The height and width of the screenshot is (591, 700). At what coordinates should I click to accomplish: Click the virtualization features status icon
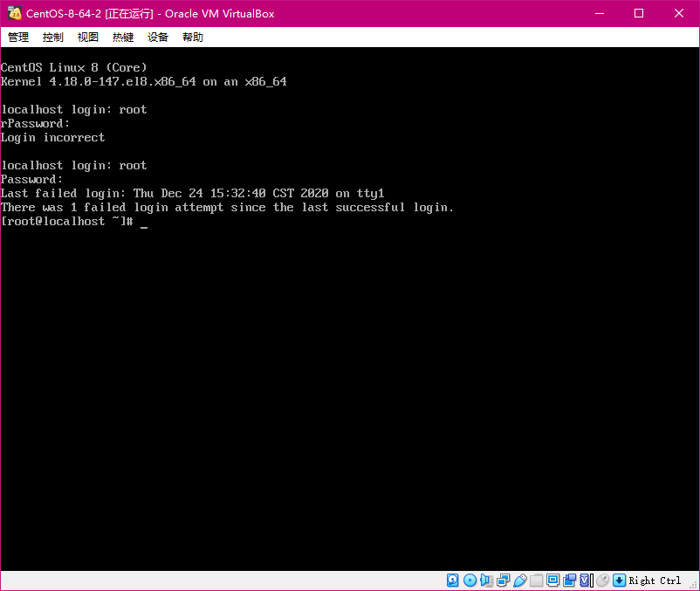(x=585, y=580)
